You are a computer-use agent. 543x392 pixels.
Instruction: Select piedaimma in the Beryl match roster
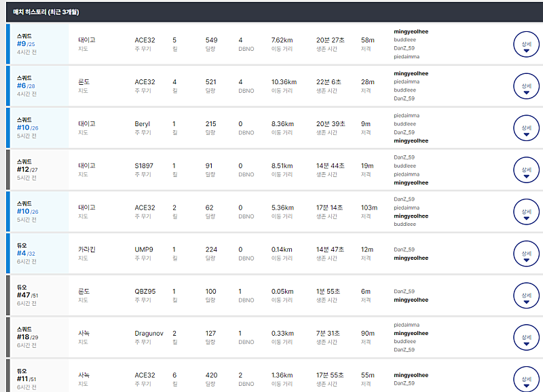pyautogui.click(x=407, y=116)
